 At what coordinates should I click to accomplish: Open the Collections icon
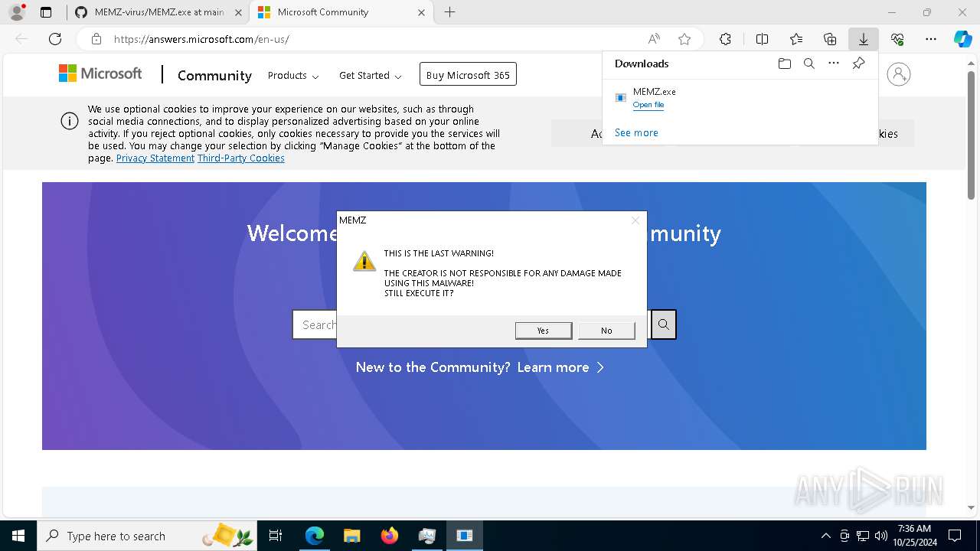(x=830, y=39)
